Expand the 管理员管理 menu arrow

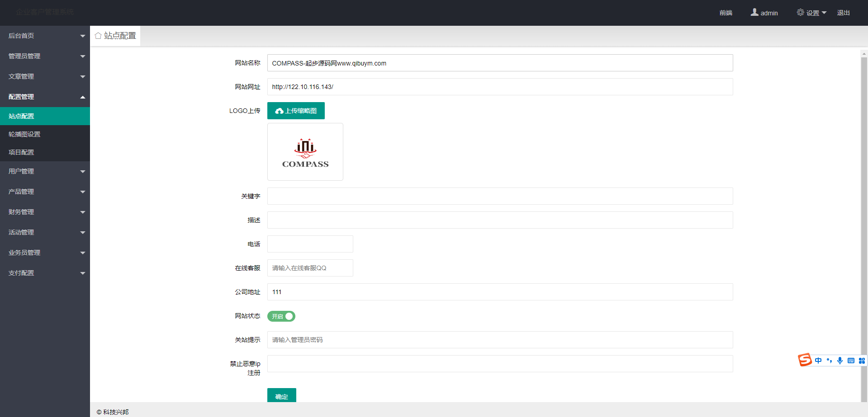pos(83,56)
